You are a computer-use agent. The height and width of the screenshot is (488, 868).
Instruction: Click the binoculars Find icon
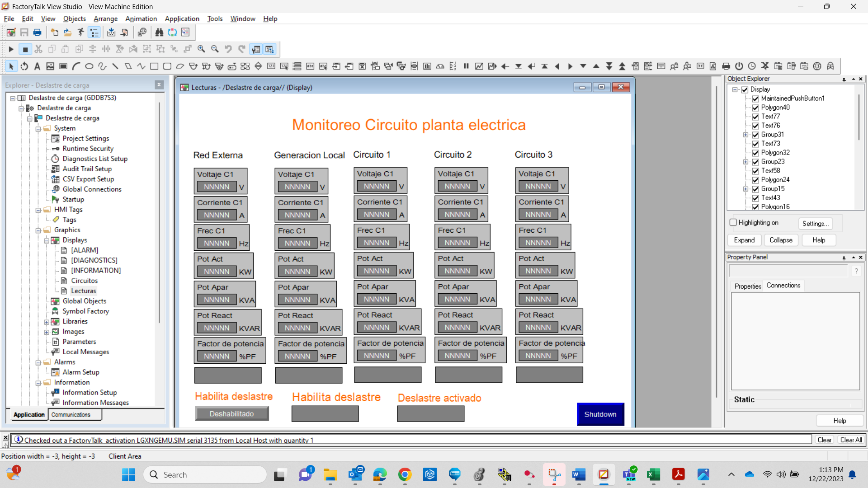(159, 33)
